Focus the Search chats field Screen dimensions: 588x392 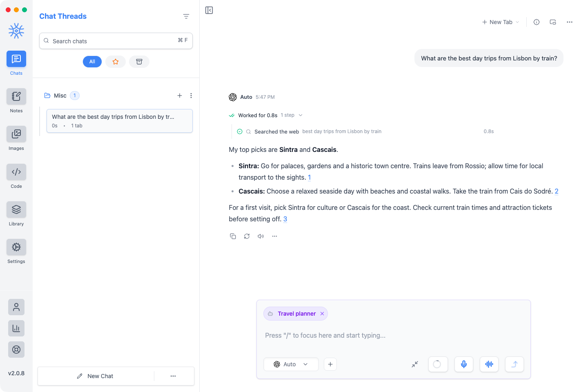(116, 41)
